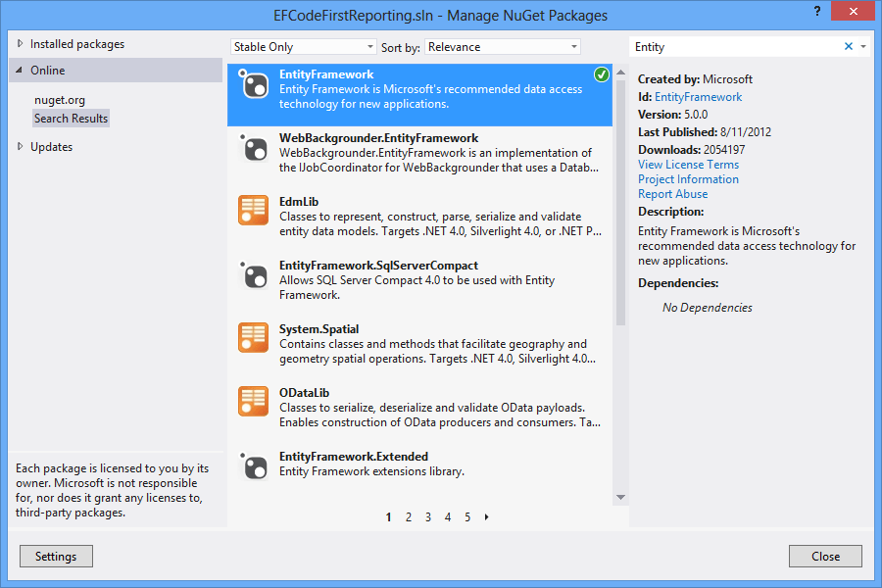Click the Close button at bottom
The image size is (882, 588).
825,556
